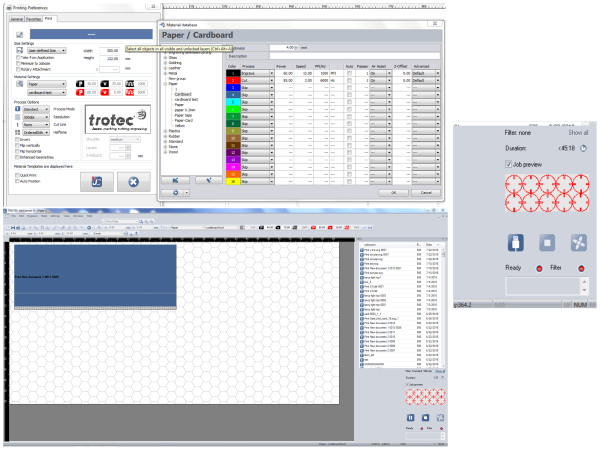The width and height of the screenshot is (600, 450).
Task: Enable Minimize to Jobsize checkbox
Action: tap(18, 63)
